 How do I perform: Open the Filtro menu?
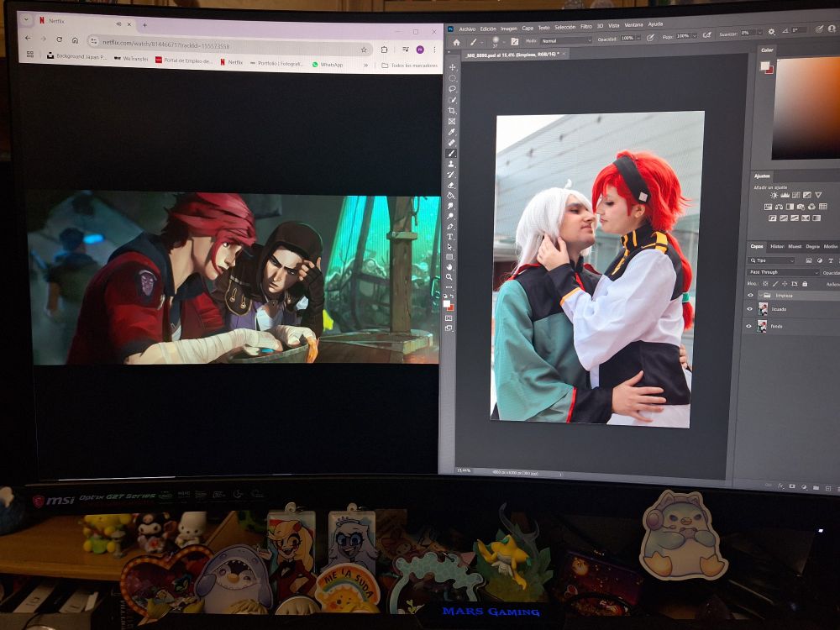[x=586, y=26]
